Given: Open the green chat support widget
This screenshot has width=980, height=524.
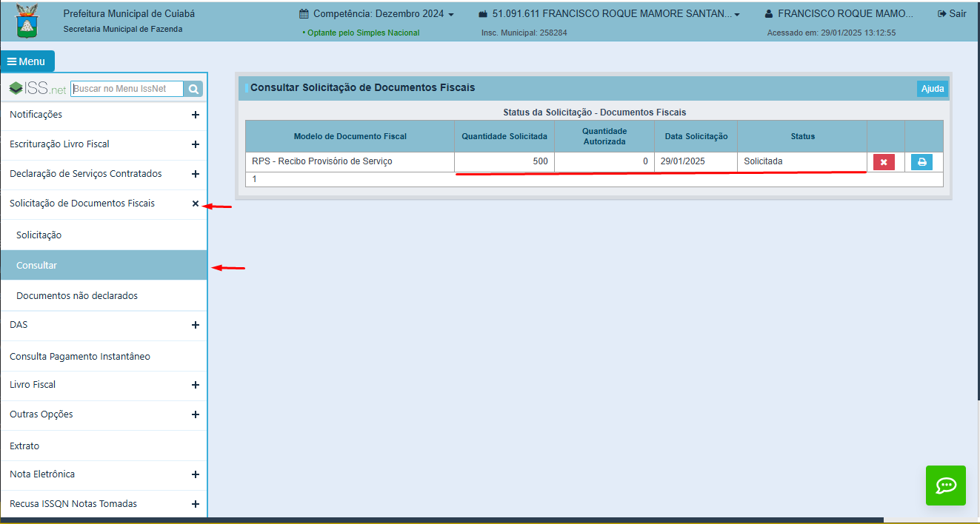Looking at the screenshot, I should (x=945, y=486).
